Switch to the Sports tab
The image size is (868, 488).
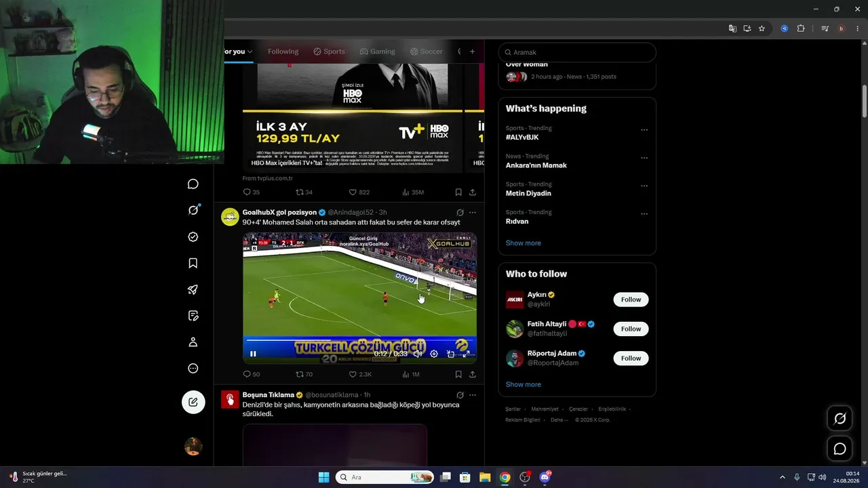pos(329,52)
